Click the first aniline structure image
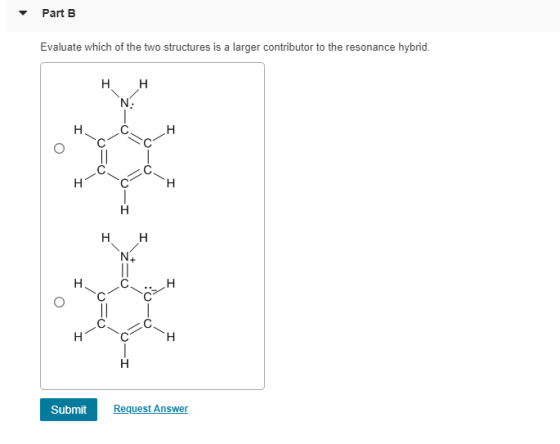This screenshot has height=444, width=560. (x=124, y=146)
